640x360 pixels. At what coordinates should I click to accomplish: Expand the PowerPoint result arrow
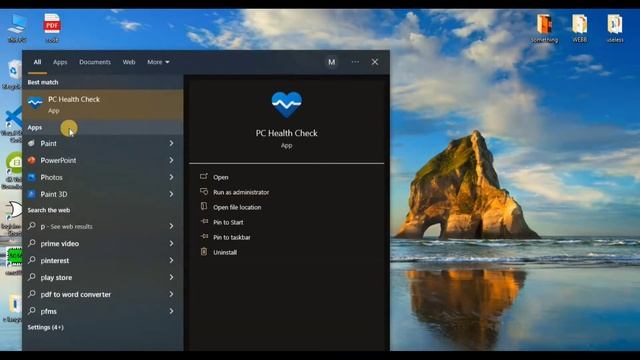[171, 160]
